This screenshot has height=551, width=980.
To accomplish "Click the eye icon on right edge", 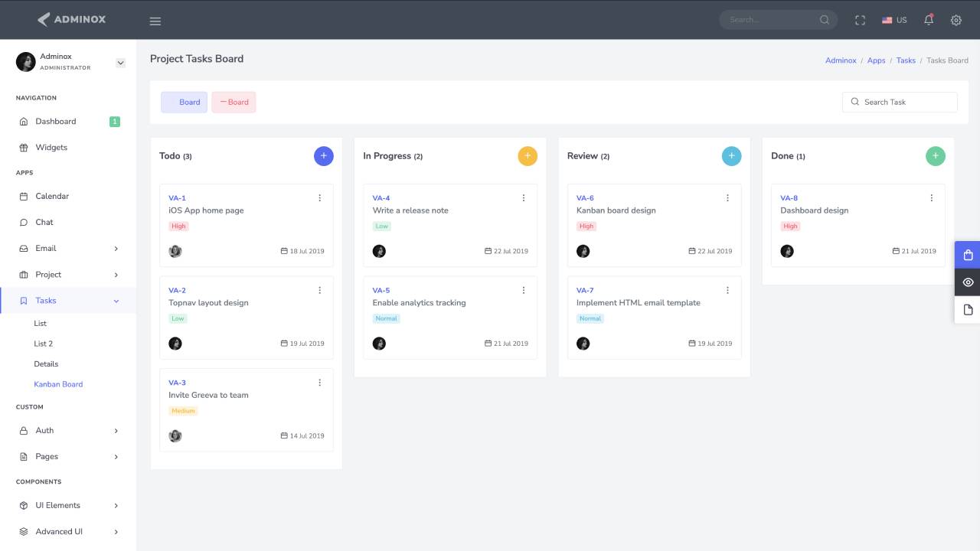I will tap(968, 282).
